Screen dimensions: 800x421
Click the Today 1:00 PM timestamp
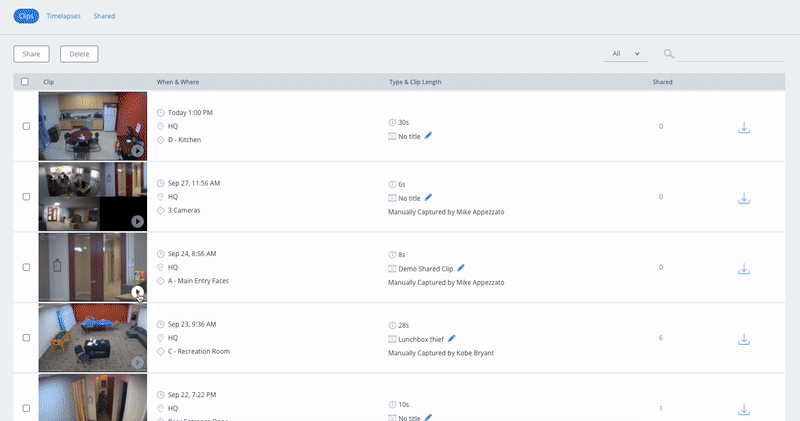pyautogui.click(x=190, y=112)
